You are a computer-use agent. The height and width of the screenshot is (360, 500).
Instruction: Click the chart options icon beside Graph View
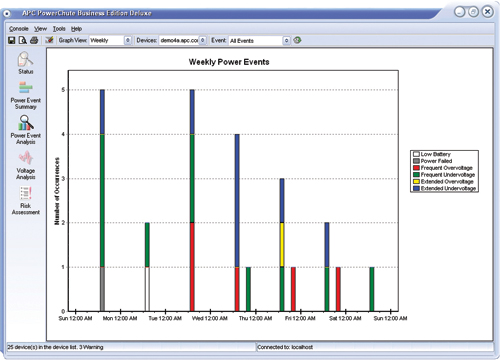49,40
